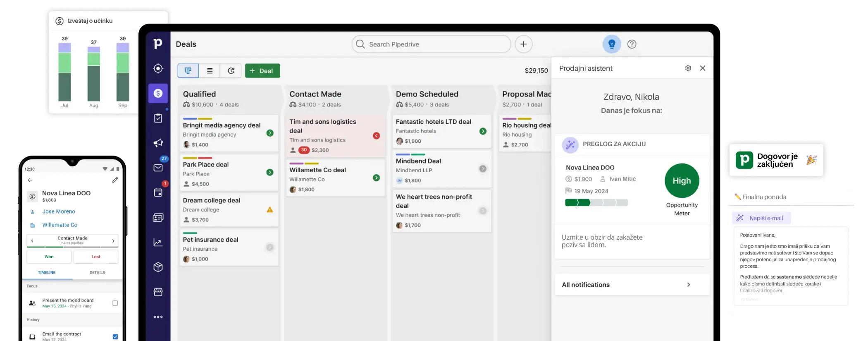The width and height of the screenshot is (868, 341).
Task: Open the Projects clipboard icon in sidebar
Action: pos(158,118)
